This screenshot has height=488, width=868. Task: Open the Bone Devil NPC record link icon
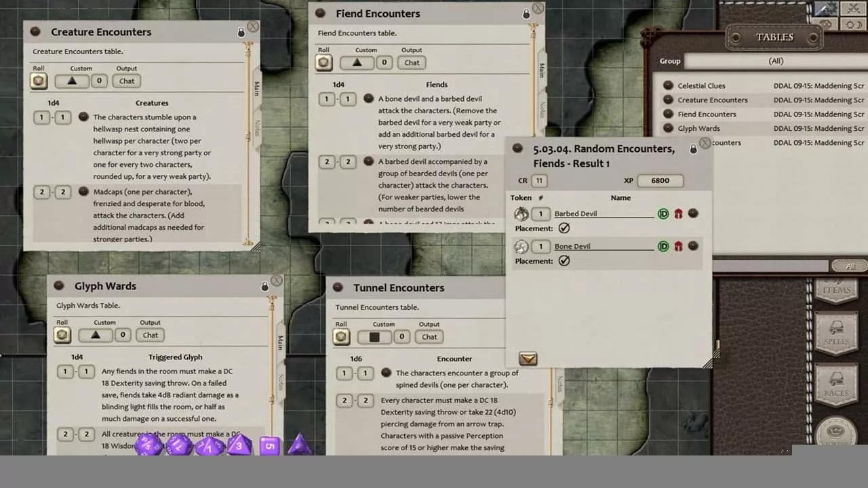click(693, 245)
